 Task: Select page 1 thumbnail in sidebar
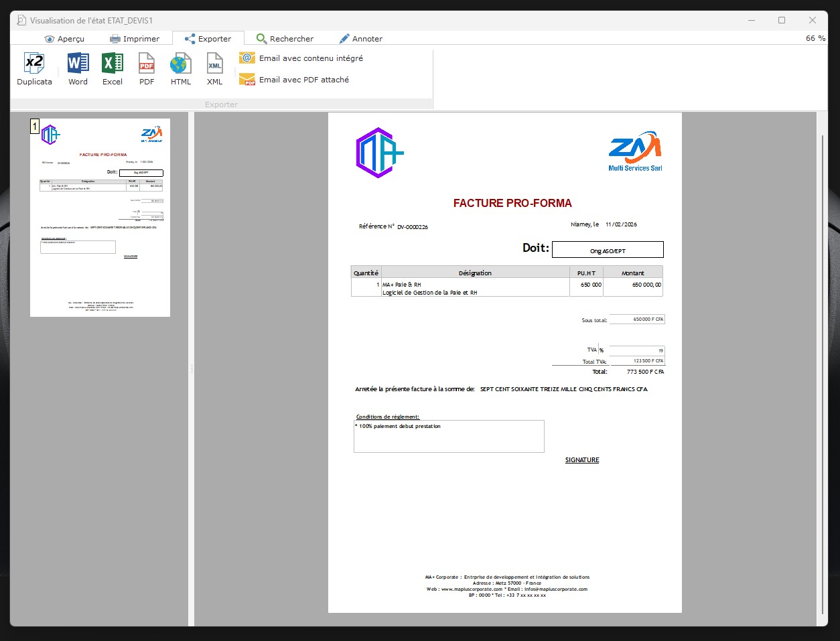(x=100, y=218)
